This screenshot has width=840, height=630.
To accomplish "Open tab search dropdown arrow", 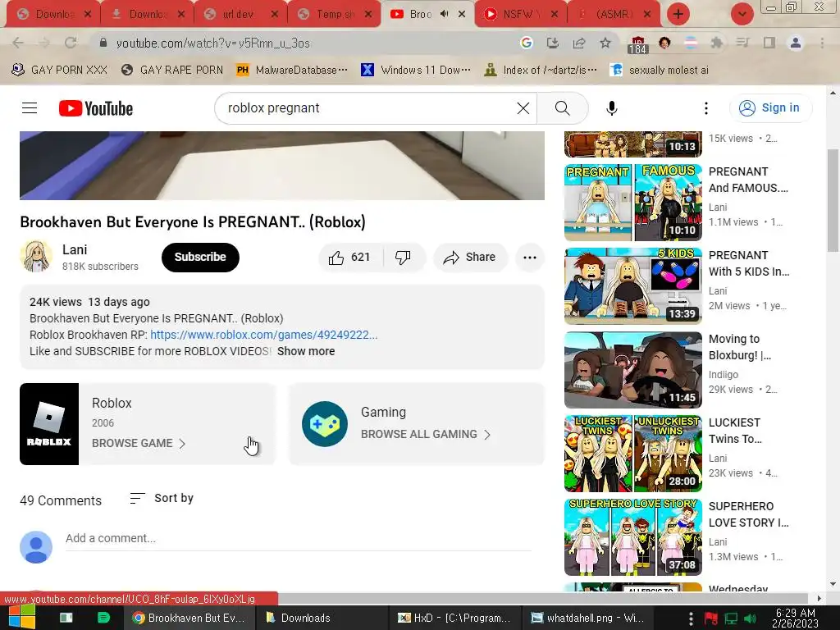I will [742, 14].
